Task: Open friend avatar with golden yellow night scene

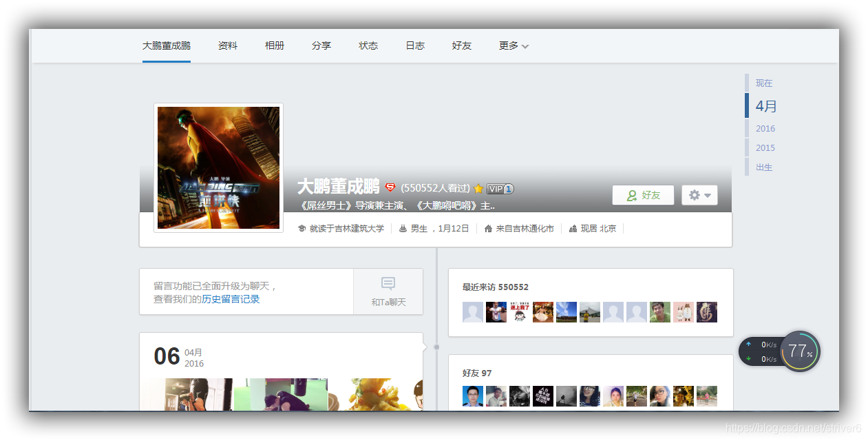Action: (x=684, y=396)
